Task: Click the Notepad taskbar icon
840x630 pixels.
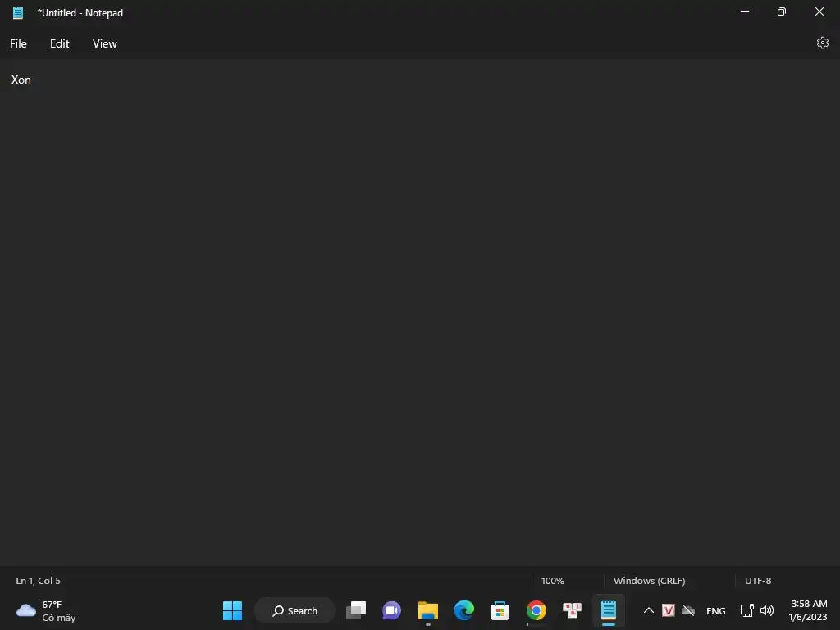Action: (608, 610)
